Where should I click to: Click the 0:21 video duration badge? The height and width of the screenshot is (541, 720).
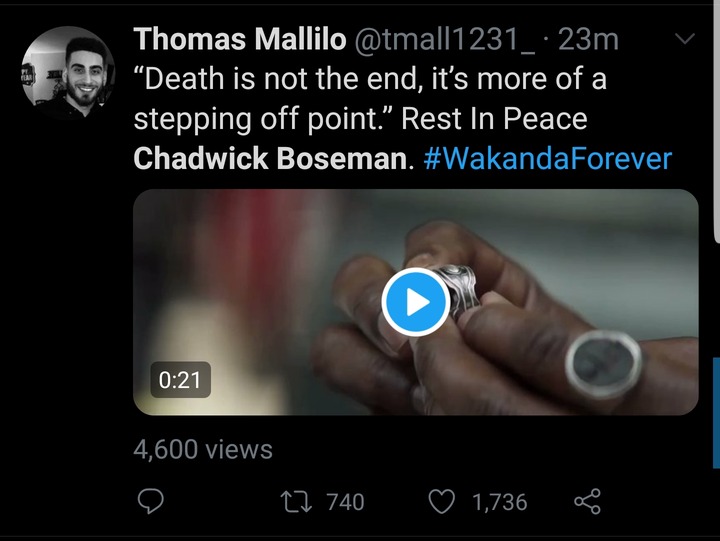point(180,380)
